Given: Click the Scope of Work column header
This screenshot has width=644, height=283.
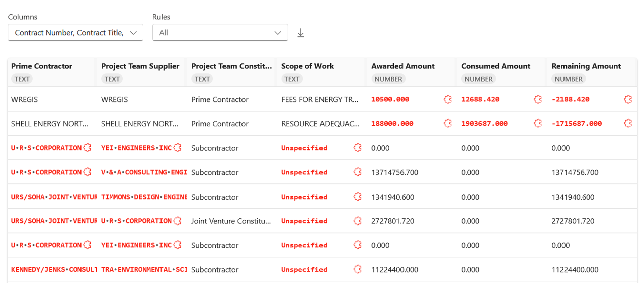Looking at the screenshot, I should (307, 66).
